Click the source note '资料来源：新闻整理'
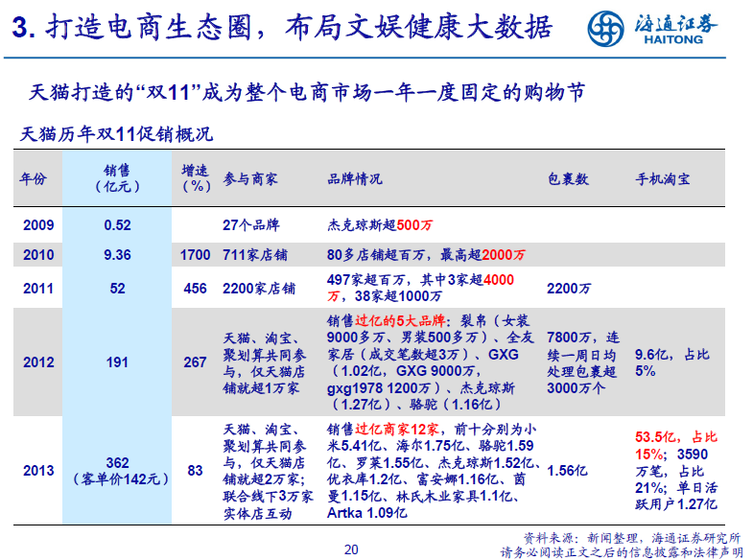753x560 pixels. [x=582, y=538]
